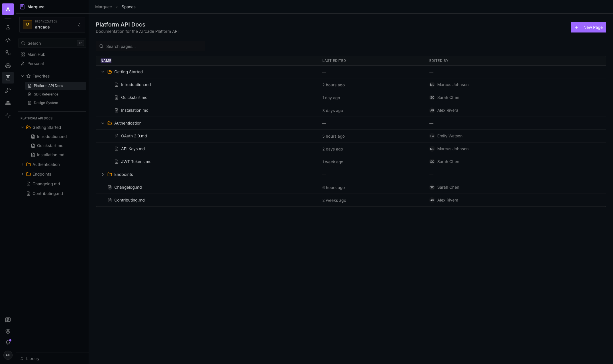Viewport: 613px width, 364px height.
Task: Collapse the Getting Started table row chevron
Action: (x=103, y=72)
